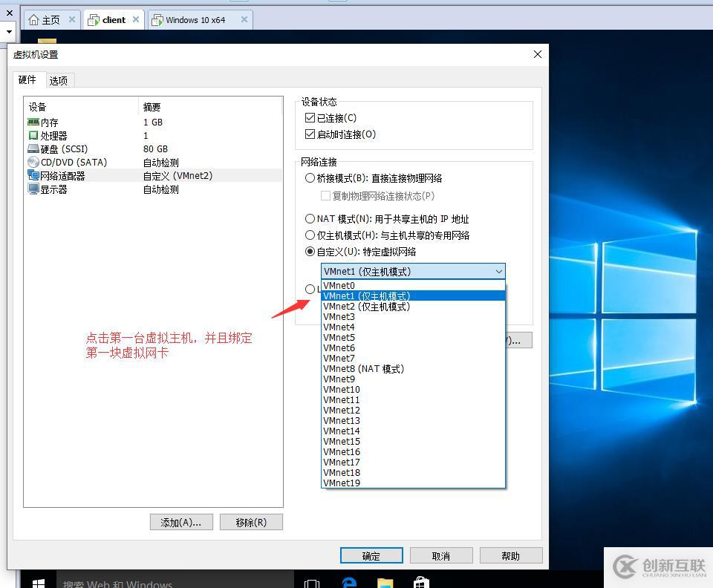Switch to the 选项 tab

pos(59,79)
